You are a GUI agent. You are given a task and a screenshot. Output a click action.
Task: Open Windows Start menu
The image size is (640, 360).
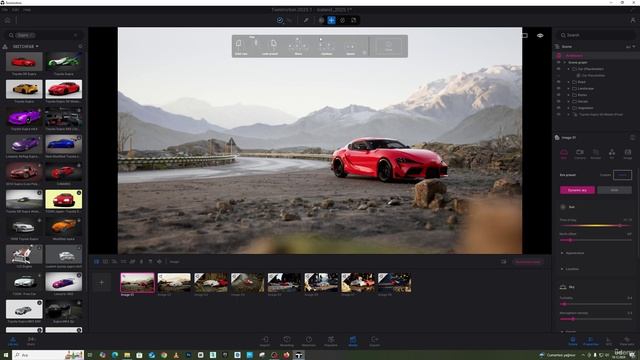tap(6, 355)
